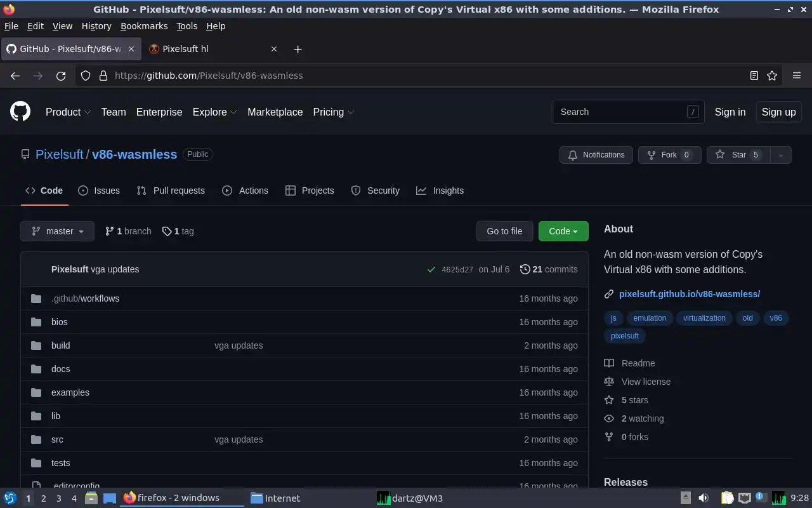Screen dimensions: 812x508
Task: Close the Pixelsuft hl tab
Action: pyautogui.click(x=274, y=49)
